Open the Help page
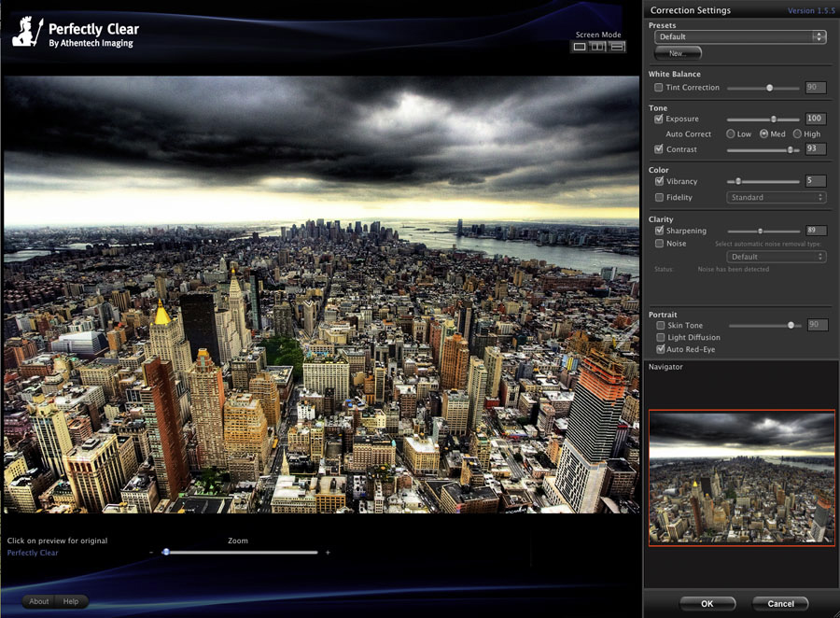Screen dimensions: 840x618 [x=71, y=601]
